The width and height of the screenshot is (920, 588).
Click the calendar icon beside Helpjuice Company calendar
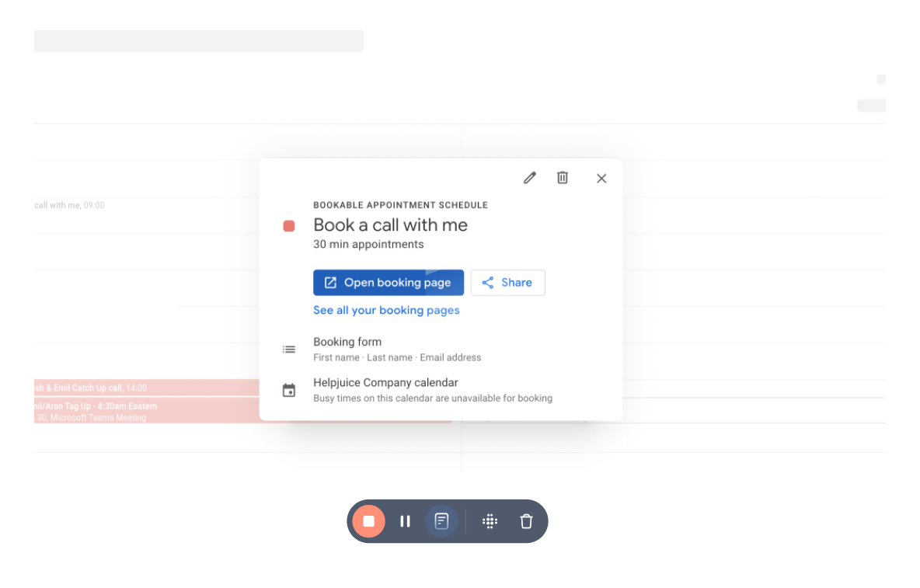pyautogui.click(x=289, y=390)
